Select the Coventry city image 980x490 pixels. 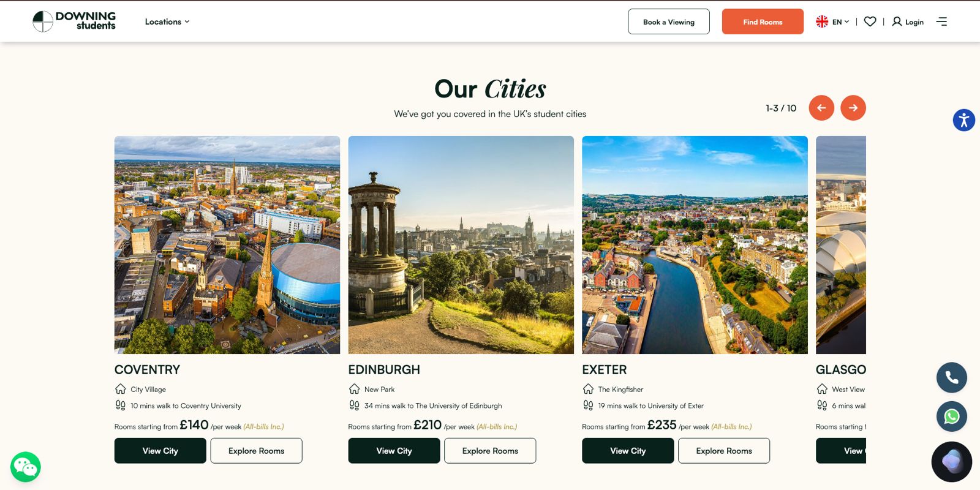pos(227,245)
